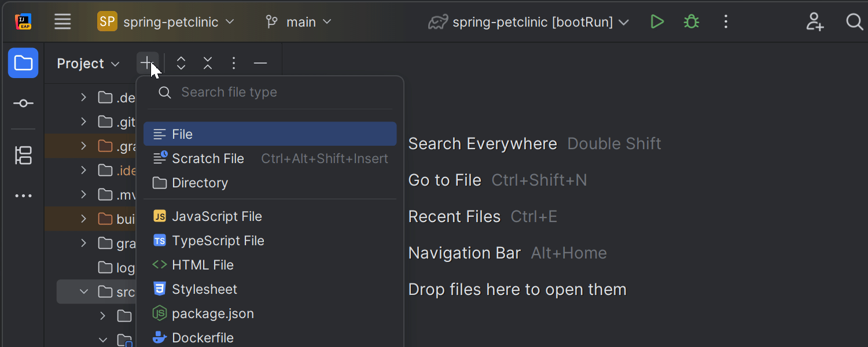The image size is (868, 347).
Task: Click the Search file type field
Action: 278,93
